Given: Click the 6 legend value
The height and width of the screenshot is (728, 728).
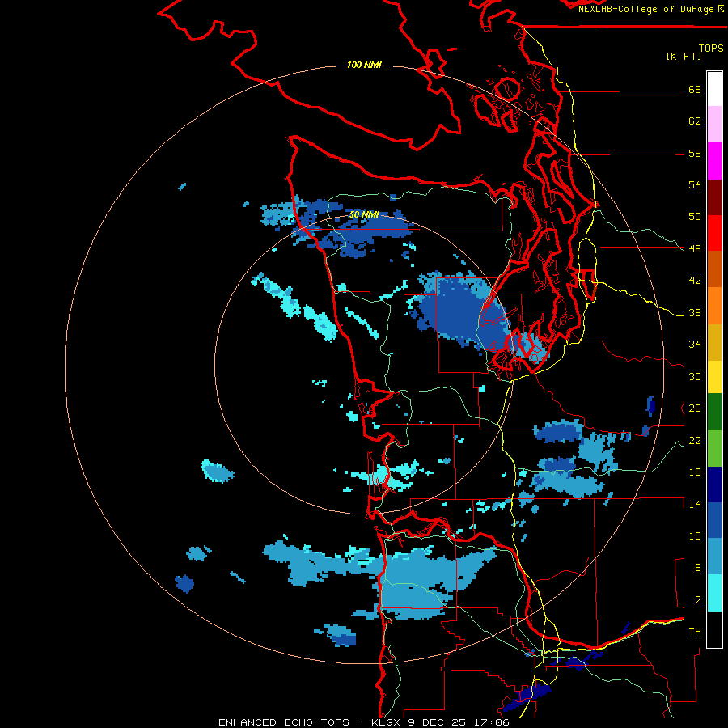Looking at the screenshot, I should pyautogui.click(x=698, y=568).
